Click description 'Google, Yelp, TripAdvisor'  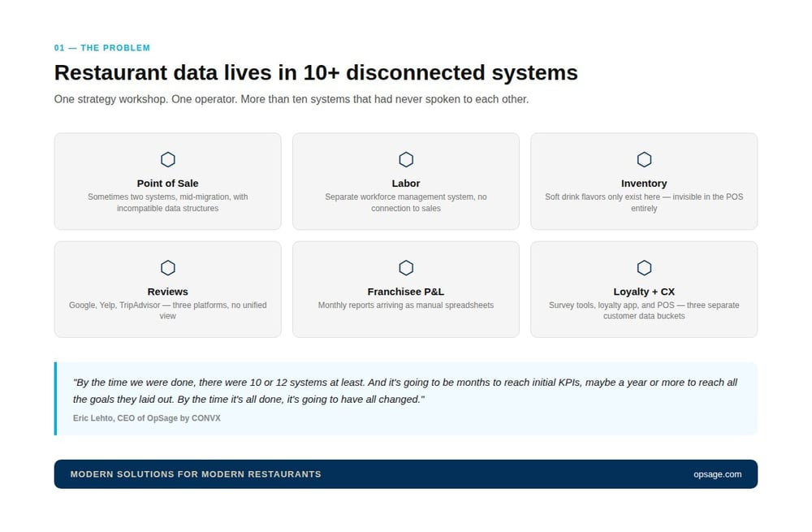(168, 310)
